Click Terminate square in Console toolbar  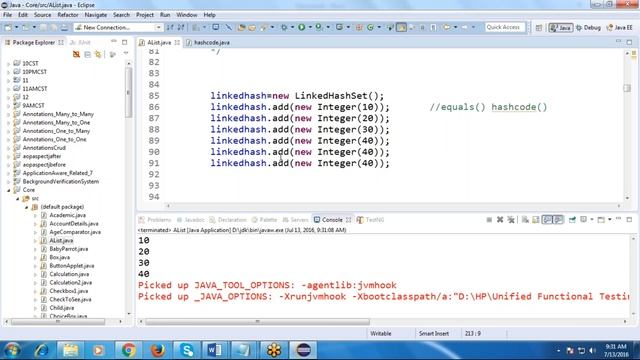pos(489,220)
